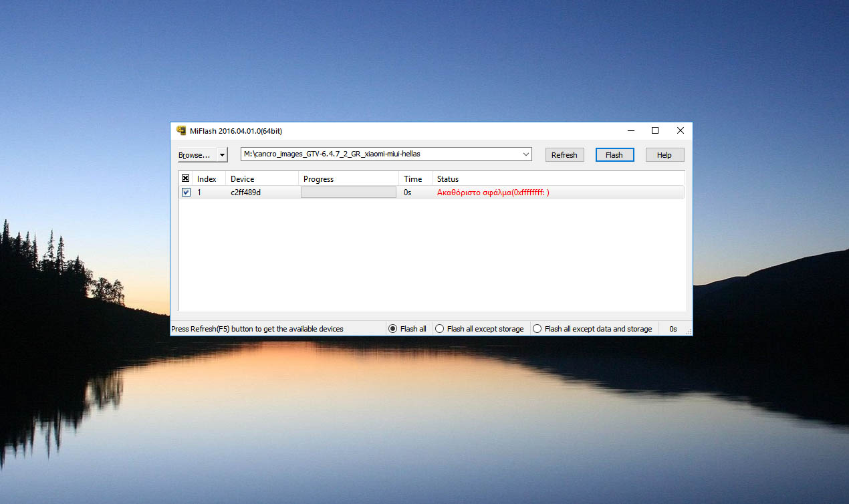849x504 pixels.
Task: Open the Help button
Action: click(x=664, y=154)
